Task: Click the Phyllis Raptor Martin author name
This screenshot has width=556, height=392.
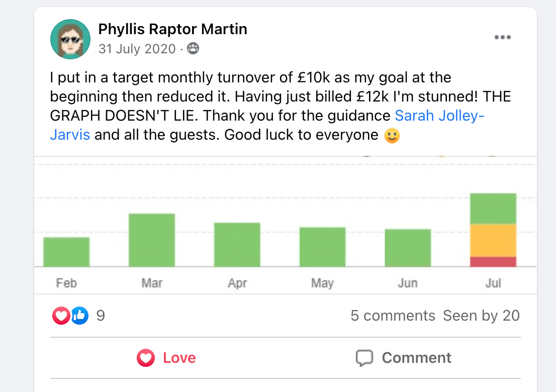Action: point(172,29)
